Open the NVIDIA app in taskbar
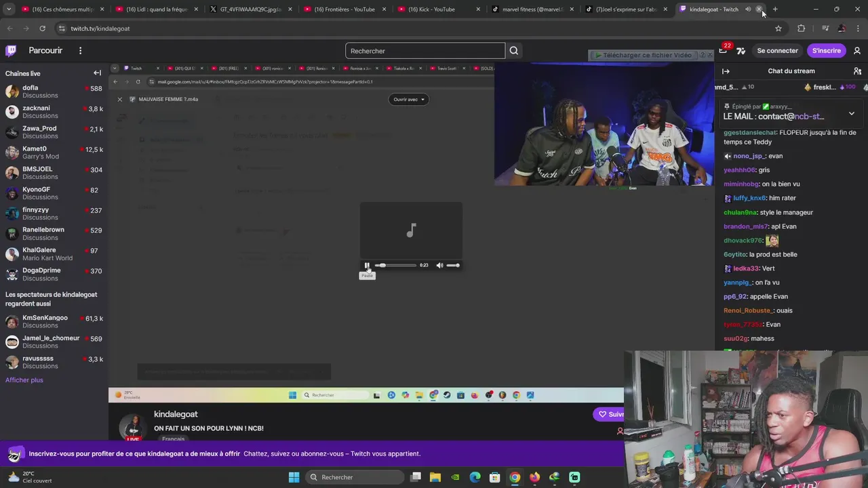 coord(455,477)
